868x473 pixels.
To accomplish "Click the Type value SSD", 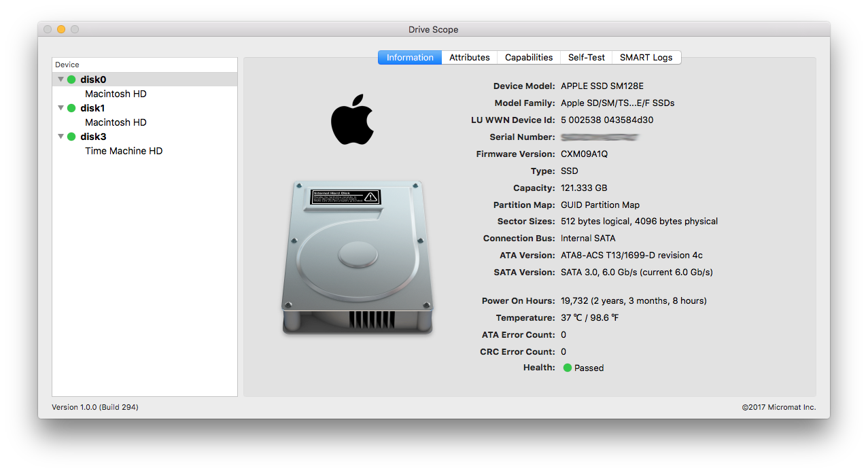I will pos(570,171).
